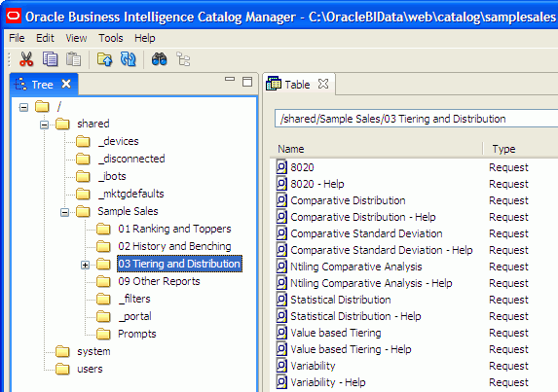
Task: Click the Name column header
Action: (x=377, y=149)
